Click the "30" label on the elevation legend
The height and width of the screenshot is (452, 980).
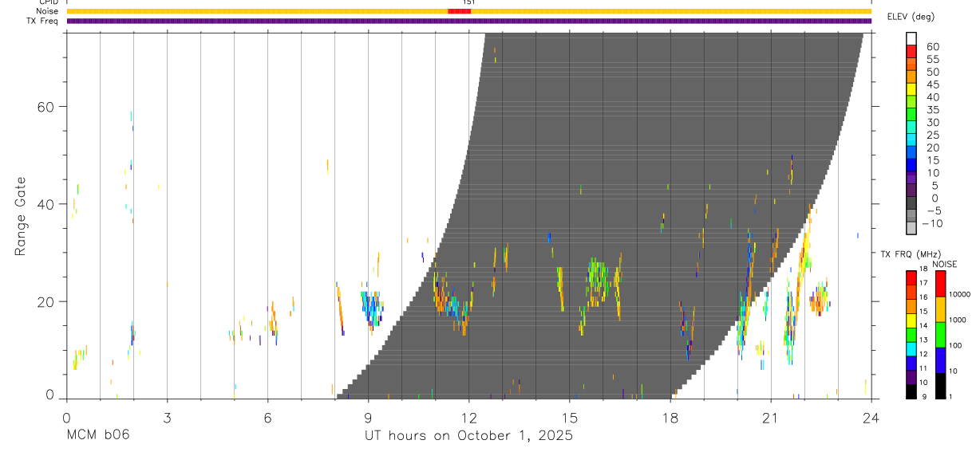pos(933,123)
